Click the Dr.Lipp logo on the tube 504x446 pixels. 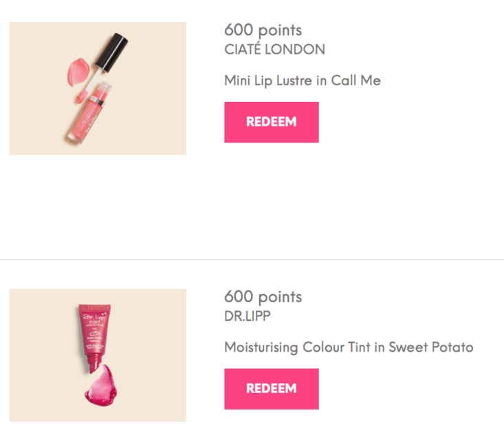click(x=94, y=317)
